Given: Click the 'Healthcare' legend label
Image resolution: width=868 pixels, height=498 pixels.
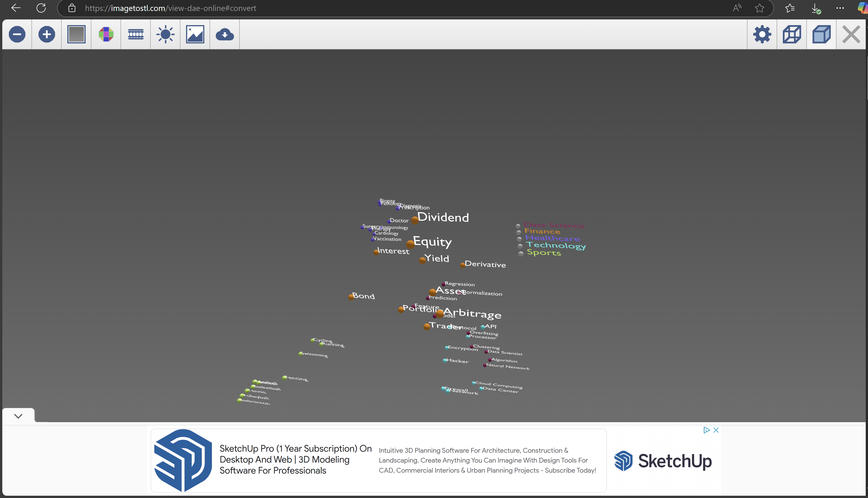Looking at the screenshot, I should click(552, 238).
